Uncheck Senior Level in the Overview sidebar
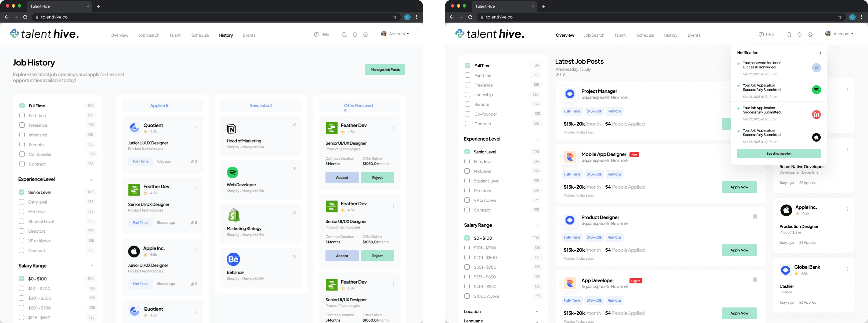Viewport: 868px width, 323px height. click(467, 152)
